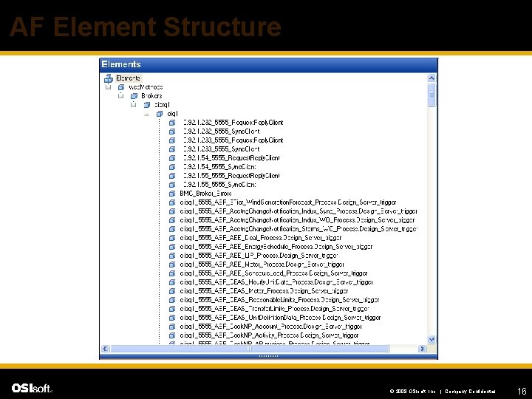Select the 55_5555_RequestReplyClient row
This screenshot has width=532, height=399.
[231, 175]
